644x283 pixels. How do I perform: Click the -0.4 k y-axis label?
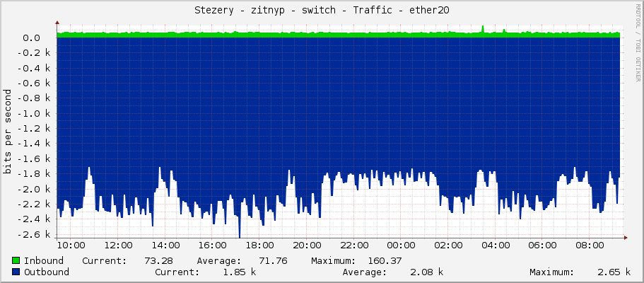pos(34,69)
